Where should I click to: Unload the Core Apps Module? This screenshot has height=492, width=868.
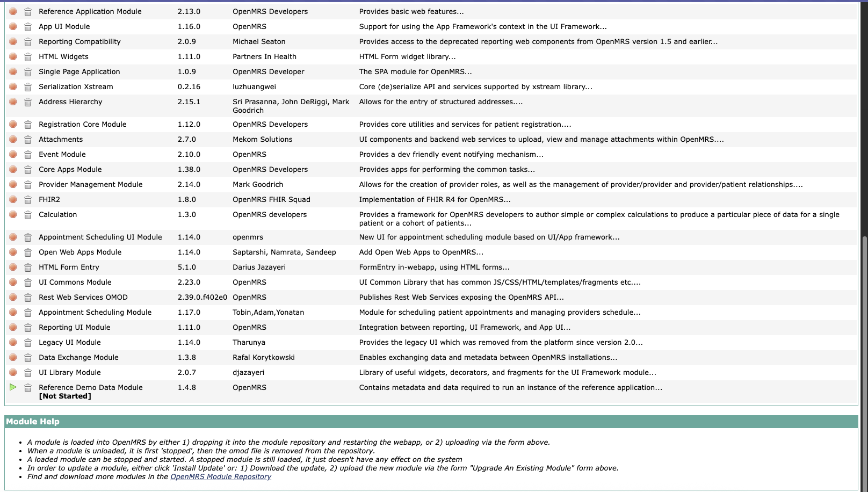click(x=28, y=170)
